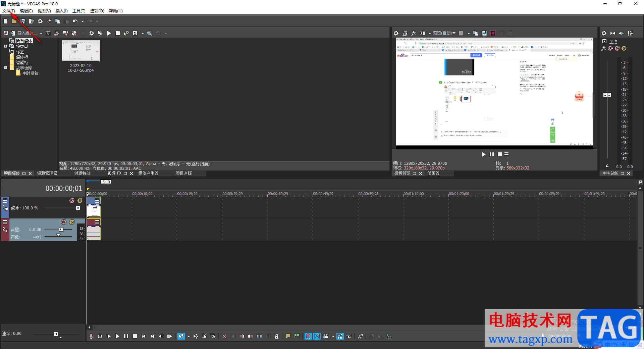Switch to the Transitions tab

[82, 173]
